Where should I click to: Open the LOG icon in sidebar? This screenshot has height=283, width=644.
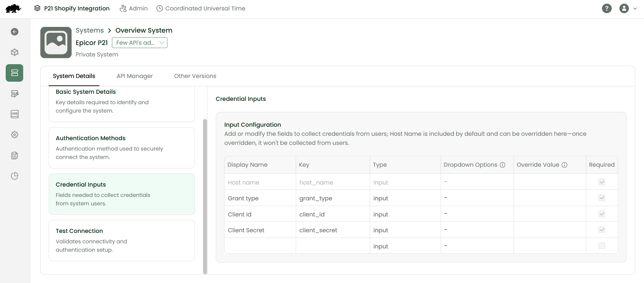[x=14, y=114]
